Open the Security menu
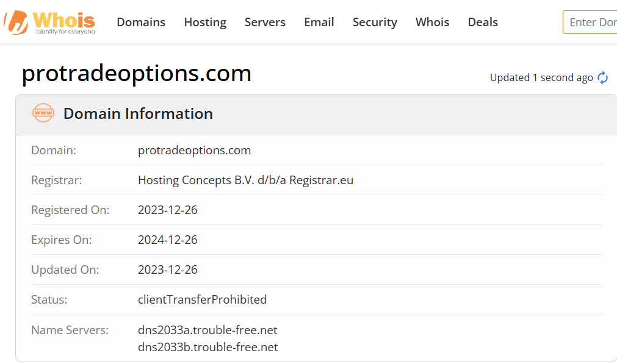Image resolution: width=617 pixels, height=364 pixels. click(x=375, y=22)
